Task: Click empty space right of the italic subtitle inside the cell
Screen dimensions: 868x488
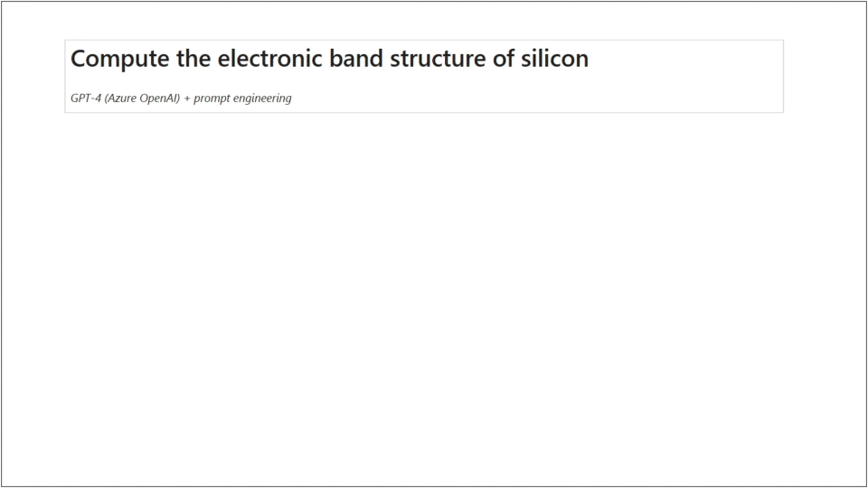Action: pyautogui.click(x=542, y=98)
